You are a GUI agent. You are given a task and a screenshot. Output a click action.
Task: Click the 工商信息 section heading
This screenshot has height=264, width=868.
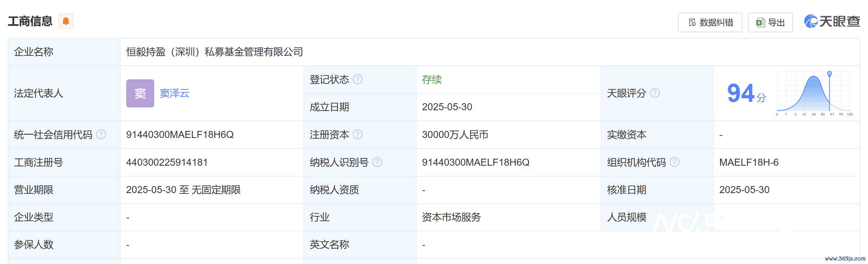click(30, 21)
